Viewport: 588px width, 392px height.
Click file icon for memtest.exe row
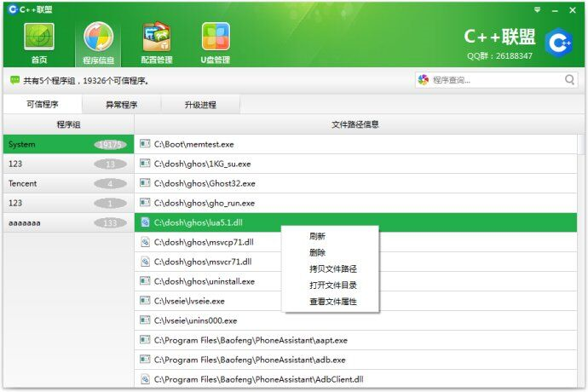pyautogui.click(x=145, y=144)
